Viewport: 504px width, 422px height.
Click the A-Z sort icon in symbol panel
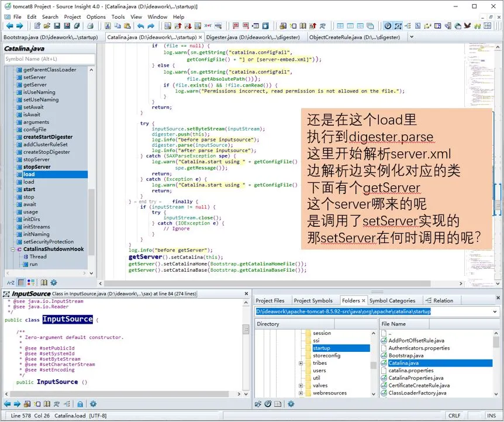11,282
